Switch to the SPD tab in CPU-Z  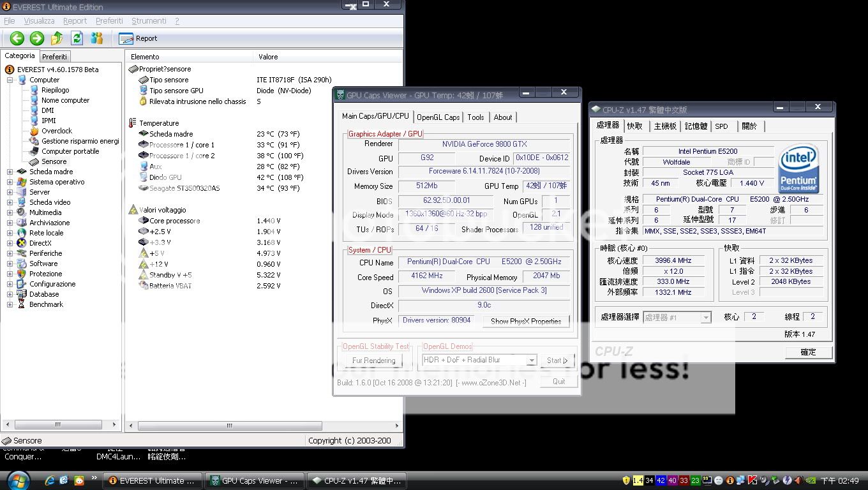(x=721, y=126)
